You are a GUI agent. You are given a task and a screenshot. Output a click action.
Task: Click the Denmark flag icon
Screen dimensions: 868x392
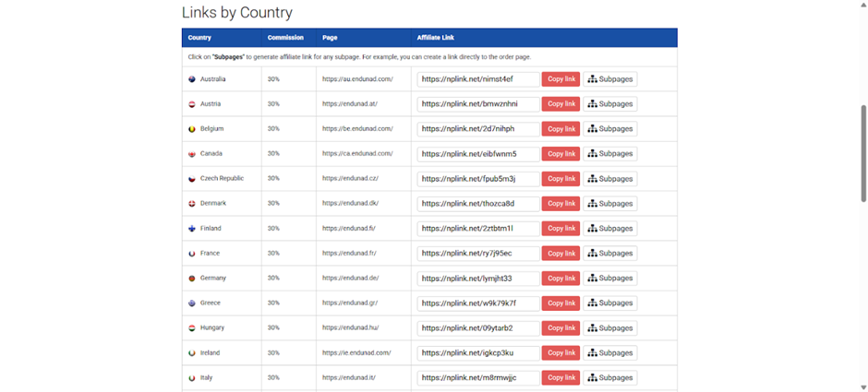click(192, 204)
